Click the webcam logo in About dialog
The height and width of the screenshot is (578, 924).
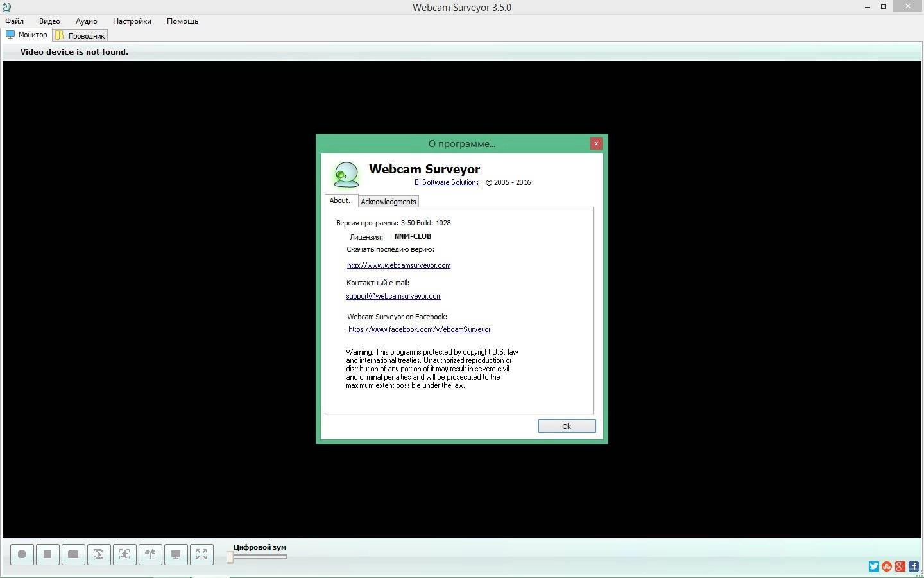tap(346, 175)
